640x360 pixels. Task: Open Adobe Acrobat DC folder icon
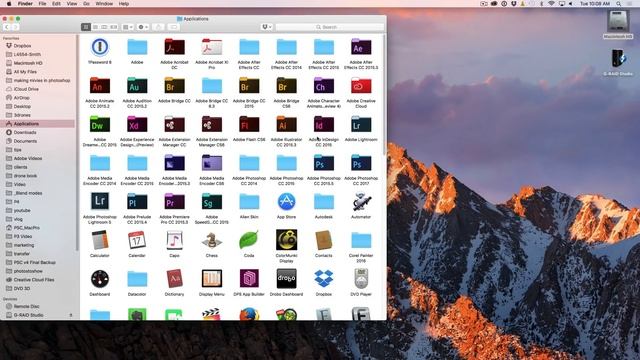[x=174, y=47]
